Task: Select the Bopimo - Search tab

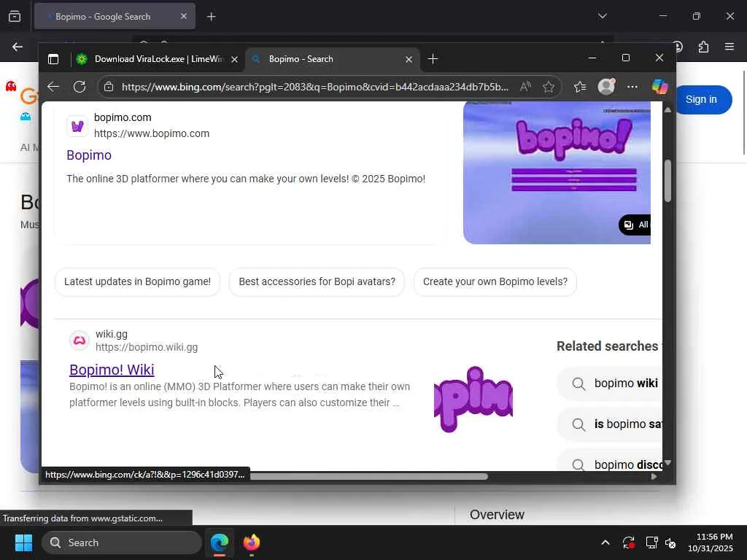Action: 333,59
